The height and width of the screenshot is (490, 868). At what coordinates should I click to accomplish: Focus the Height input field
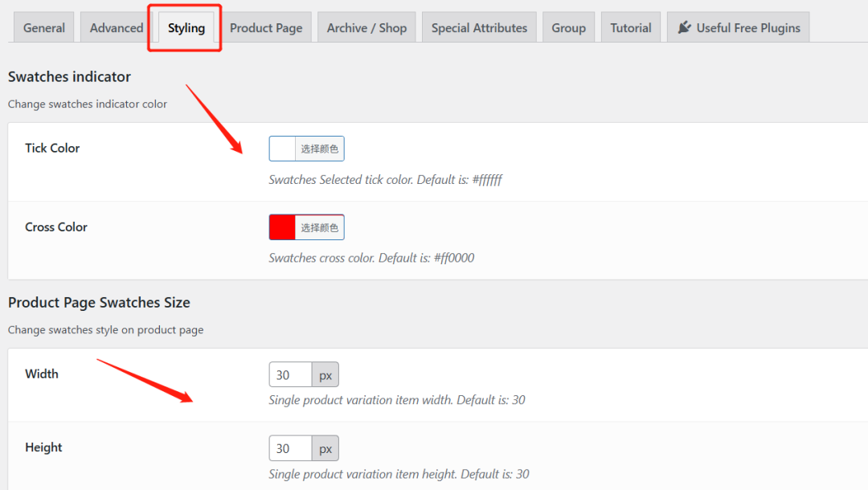(290, 448)
